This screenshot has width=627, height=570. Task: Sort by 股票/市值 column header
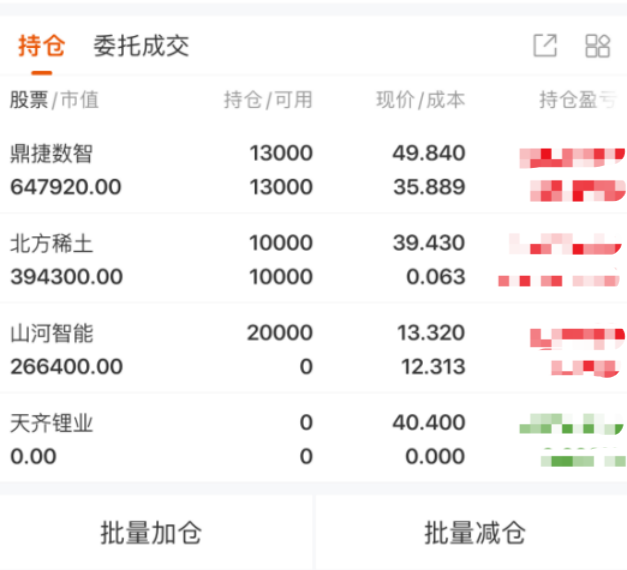(x=54, y=100)
